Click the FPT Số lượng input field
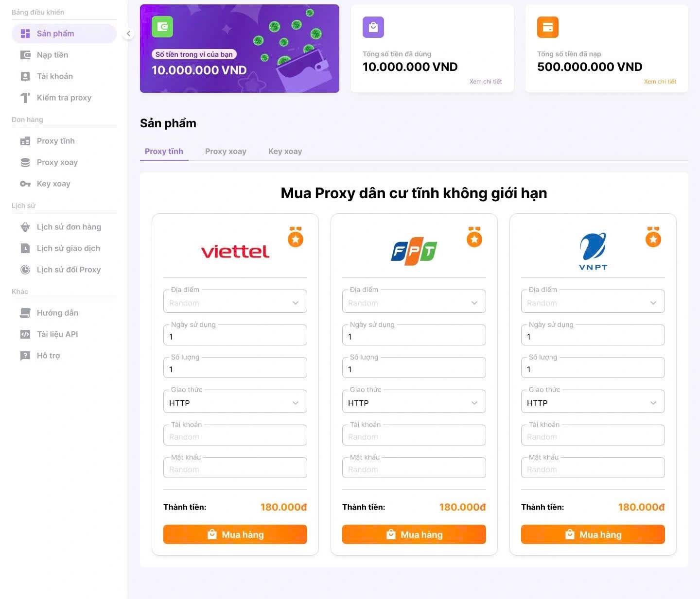The image size is (700, 599). pyautogui.click(x=414, y=369)
